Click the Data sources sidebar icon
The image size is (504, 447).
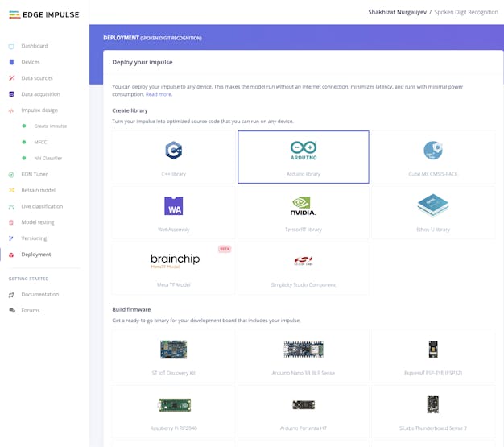(x=11, y=78)
